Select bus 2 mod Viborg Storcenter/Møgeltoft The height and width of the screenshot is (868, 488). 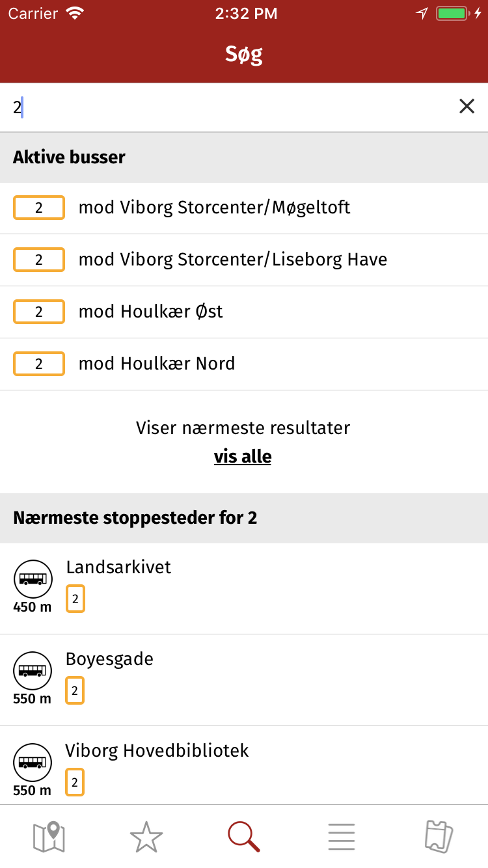click(244, 208)
